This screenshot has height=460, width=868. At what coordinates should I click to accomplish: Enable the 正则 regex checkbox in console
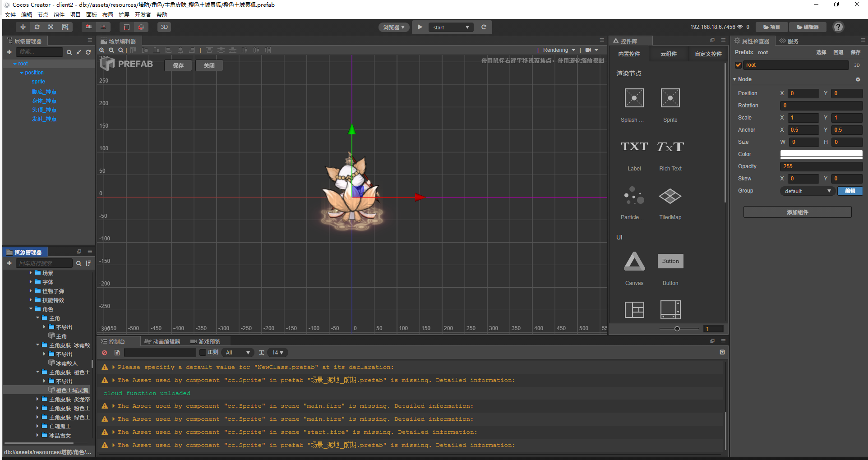203,353
